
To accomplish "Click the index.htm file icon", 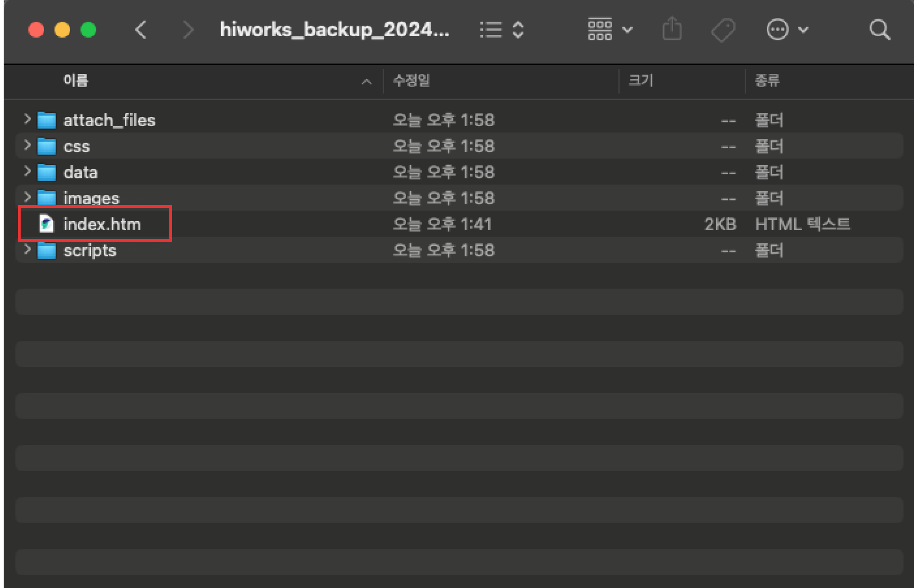I will click(x=46, y=224).
